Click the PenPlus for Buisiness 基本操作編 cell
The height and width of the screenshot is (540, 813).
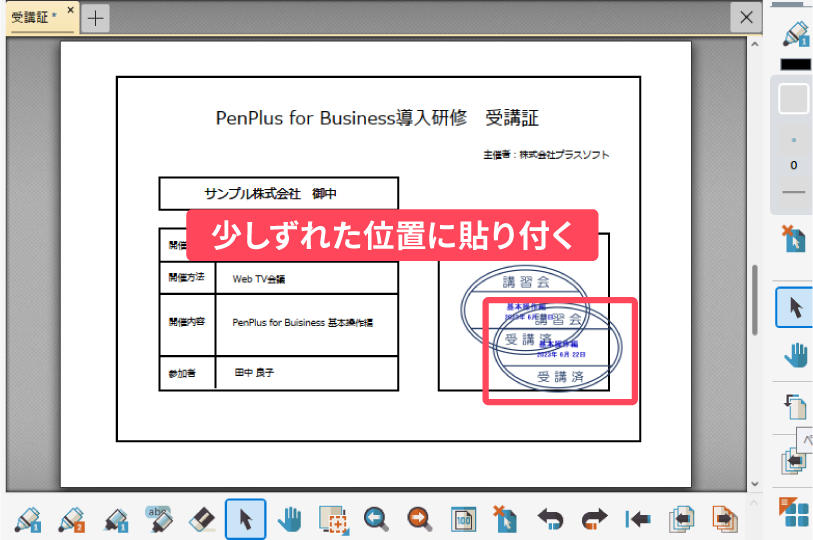(307, 324)
